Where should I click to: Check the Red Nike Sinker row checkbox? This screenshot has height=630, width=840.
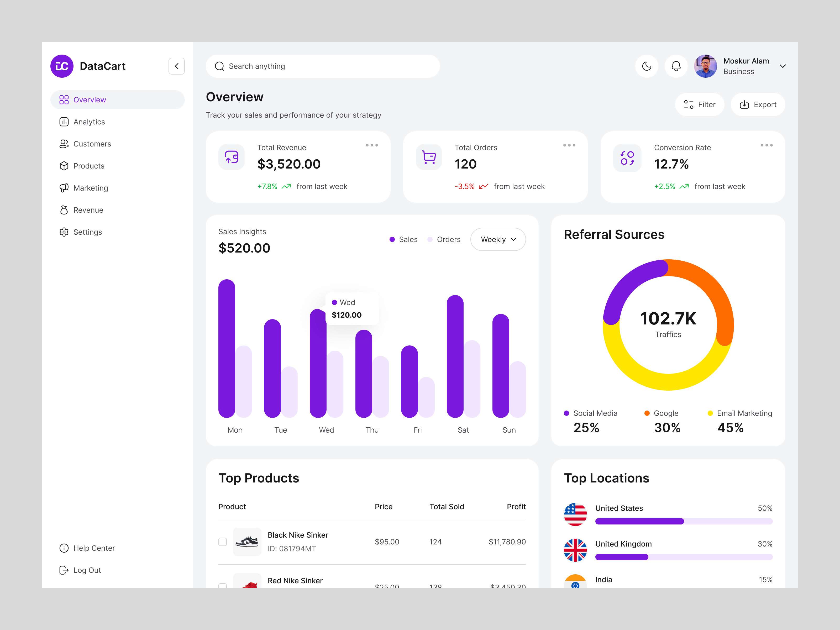(223, 586)
